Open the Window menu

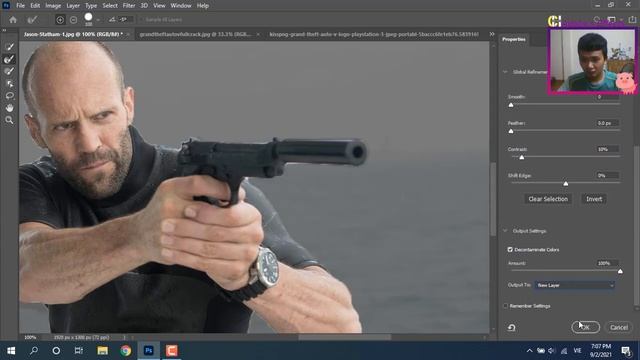pyautogui.click(x=181, y=6)
